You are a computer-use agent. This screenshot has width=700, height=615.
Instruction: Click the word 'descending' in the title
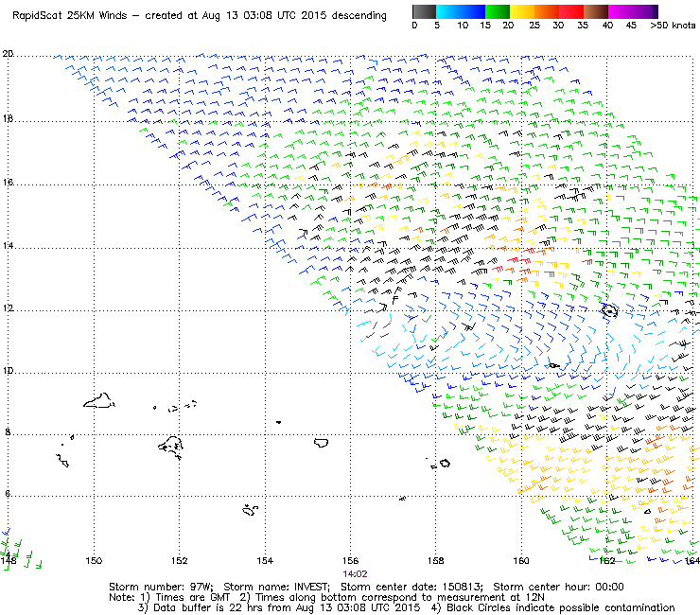click(359, 16)
